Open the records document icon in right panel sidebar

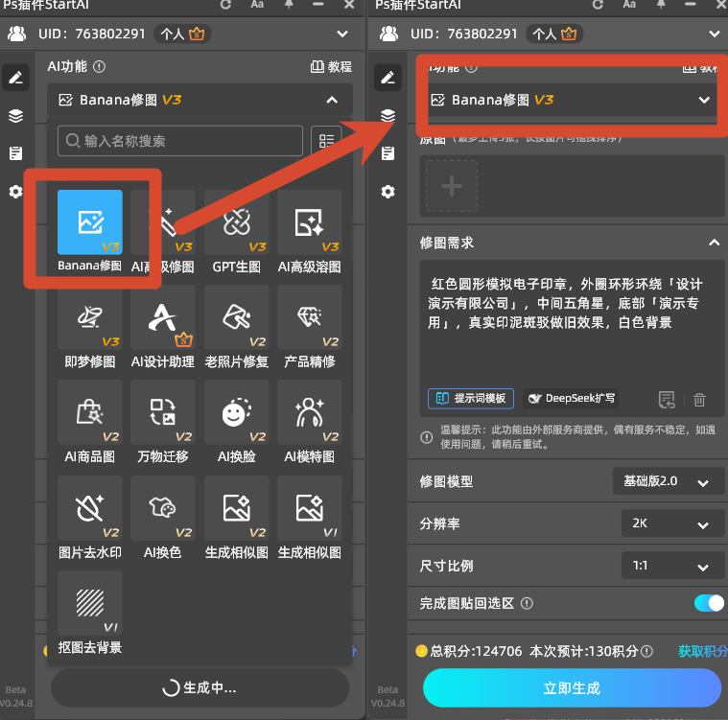(x=387, y=153)
